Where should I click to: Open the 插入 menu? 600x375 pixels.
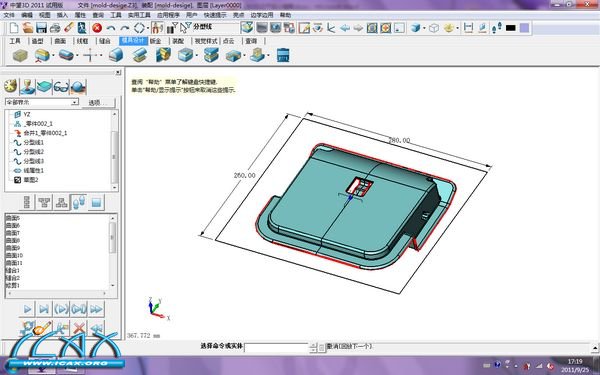pos(62,15)
